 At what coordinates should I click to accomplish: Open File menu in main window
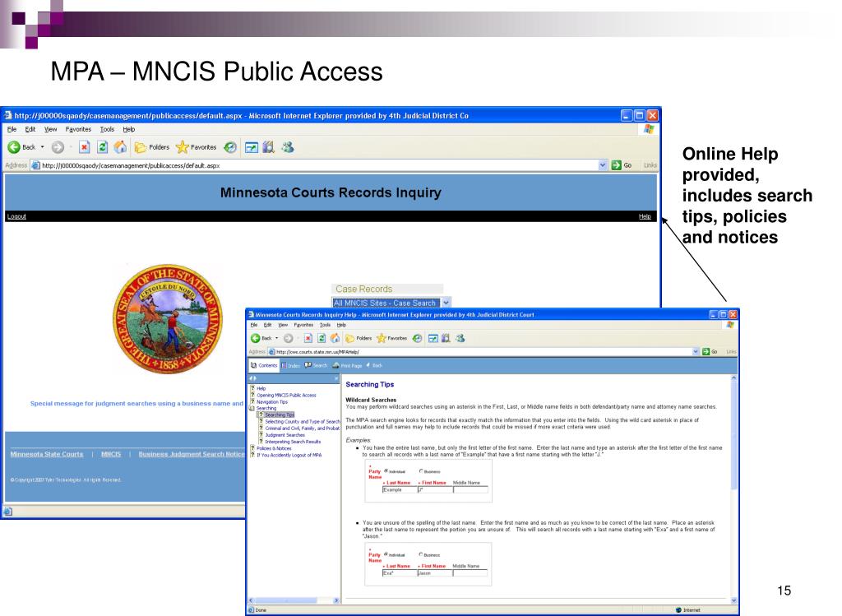[12, 129]
